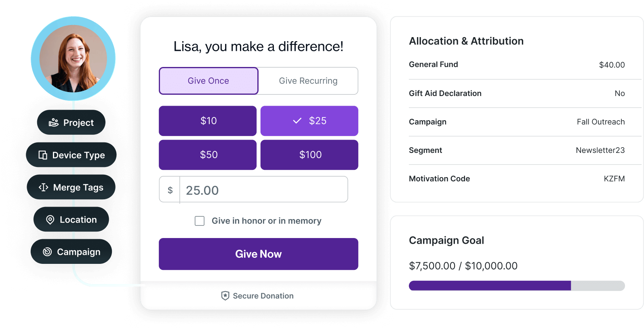Image resolution: width=644 pixels, height=328 pixels.
Task: Choose the $50 donation amount
Action: point(208,155)
